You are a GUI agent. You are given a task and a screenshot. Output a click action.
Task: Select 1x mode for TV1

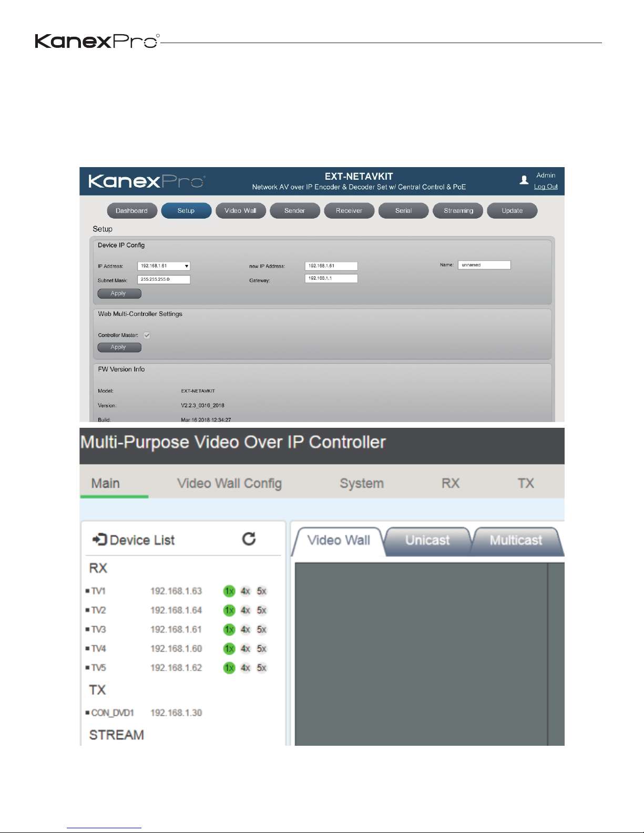[229, 591]
